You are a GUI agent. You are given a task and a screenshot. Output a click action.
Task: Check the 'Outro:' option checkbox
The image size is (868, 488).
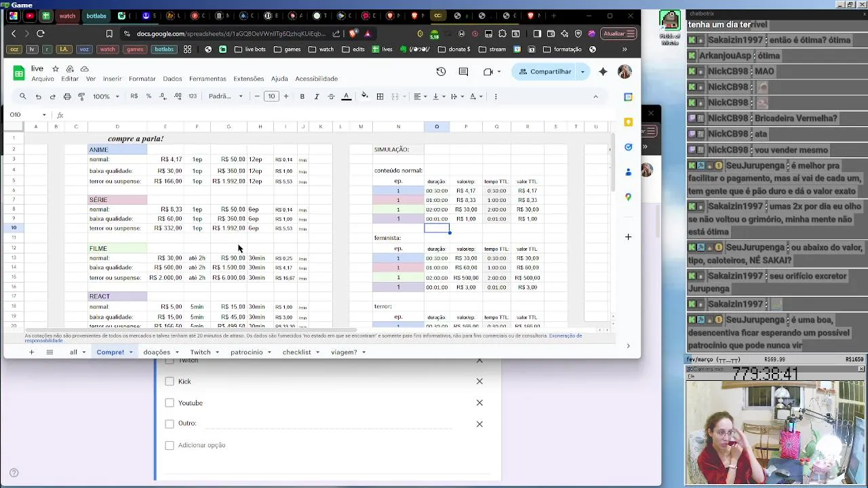[170, 424]
